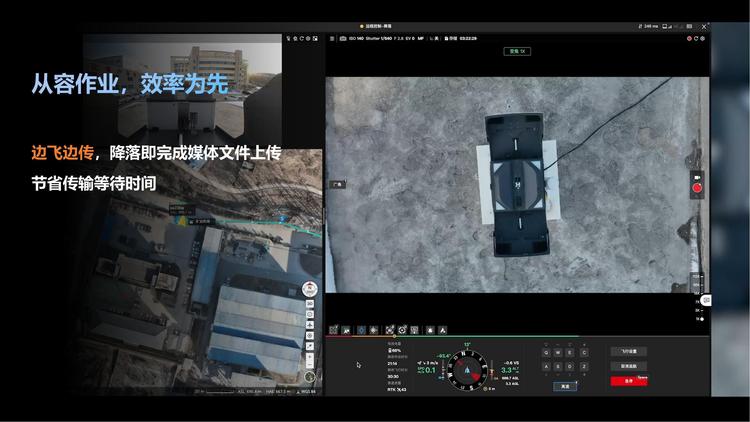Click the red button in flight control panel
The image size is (750, 422).
click(x=629, y=380)
